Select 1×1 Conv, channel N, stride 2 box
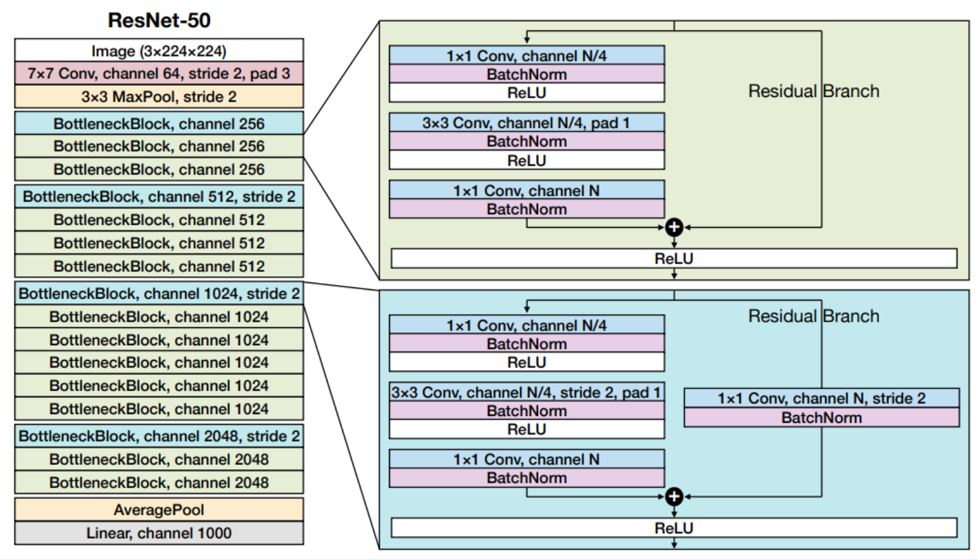The image size is (978, 560). [821, 398]
